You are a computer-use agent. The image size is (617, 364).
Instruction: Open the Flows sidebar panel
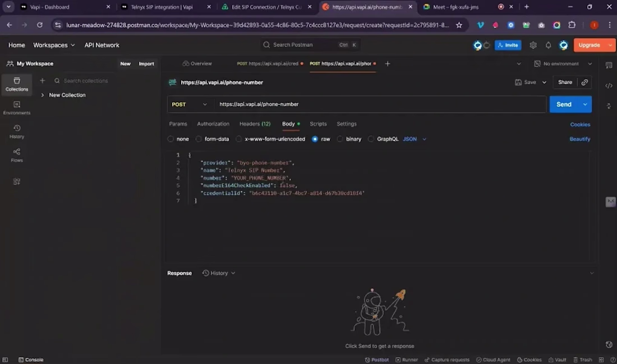pyautogui.click(x=16, y=155)
